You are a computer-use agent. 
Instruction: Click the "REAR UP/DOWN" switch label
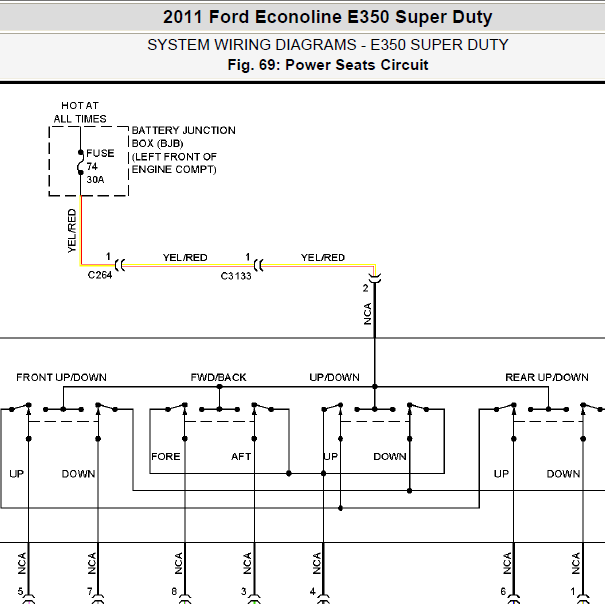pyautogui.click(x=547, y=377)
